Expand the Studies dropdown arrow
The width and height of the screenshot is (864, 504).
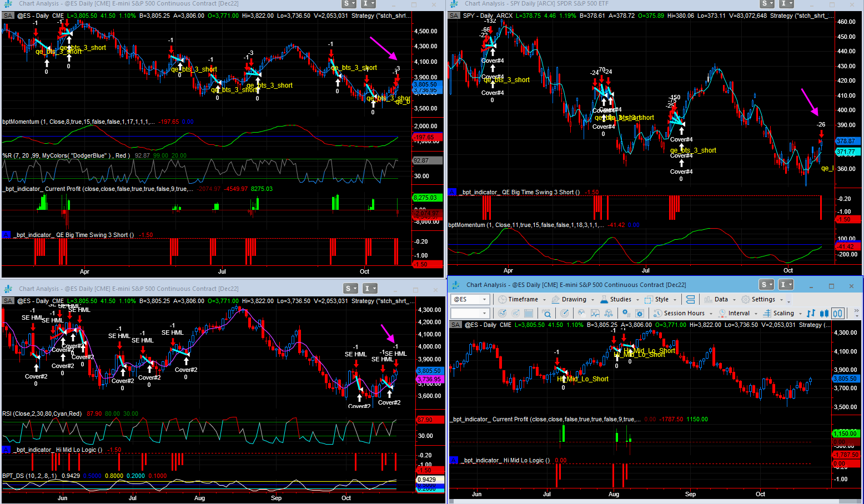coord(637,300)
